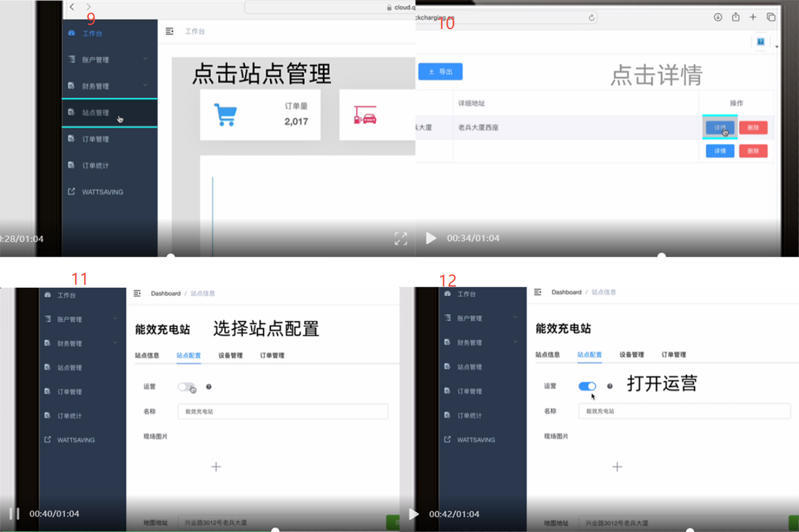Collapse sidebar with hamburger icon in frame 9
Viewport: 799px width, 532px height.
coord(170,31)
